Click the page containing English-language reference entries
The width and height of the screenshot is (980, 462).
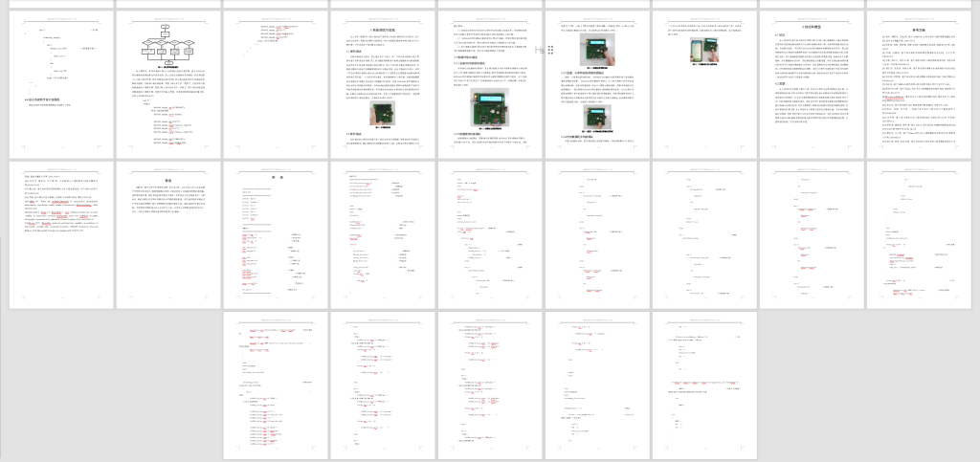57,228
